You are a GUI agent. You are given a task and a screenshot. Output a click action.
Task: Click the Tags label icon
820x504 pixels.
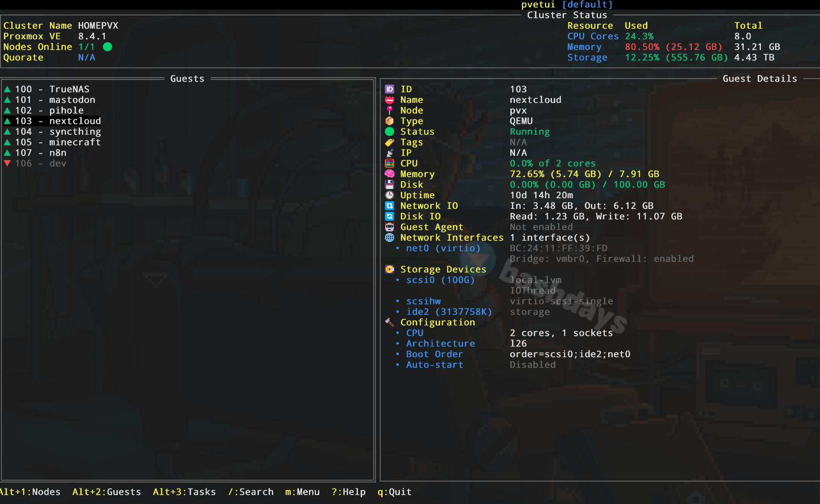pos(389,143)
